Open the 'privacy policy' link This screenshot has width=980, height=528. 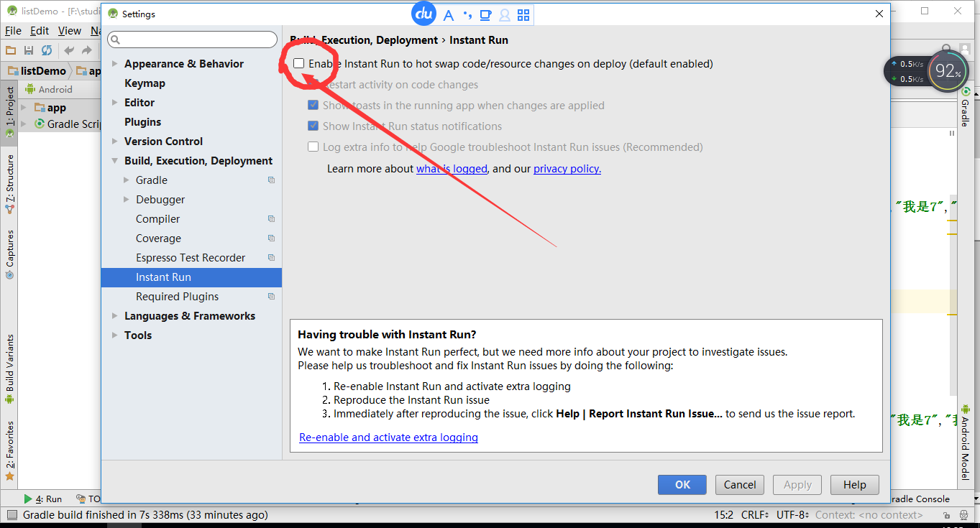567,169
